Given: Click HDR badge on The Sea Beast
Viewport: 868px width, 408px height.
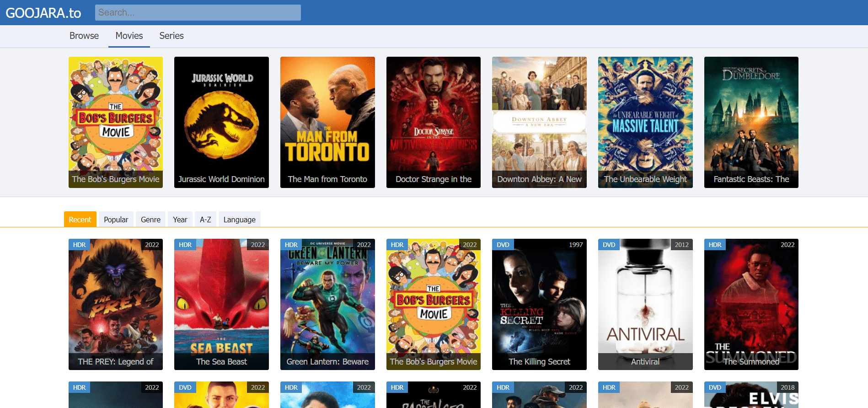Looking at the screenshot, I should coord(185,245).
